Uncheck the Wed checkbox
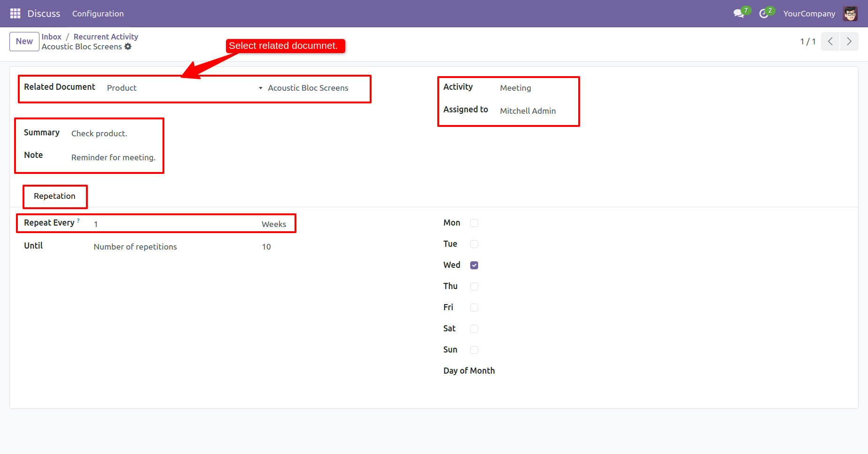868x454 pixels. tap(474, 265)
